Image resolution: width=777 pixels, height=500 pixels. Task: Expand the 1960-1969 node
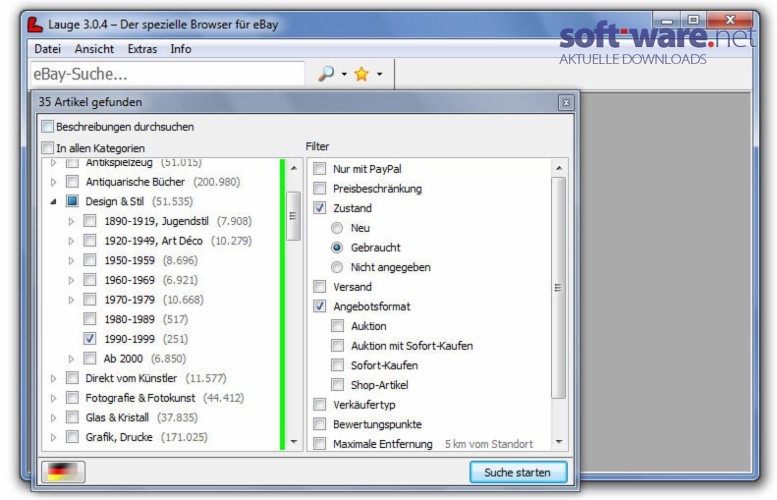(x=71, y=280)
